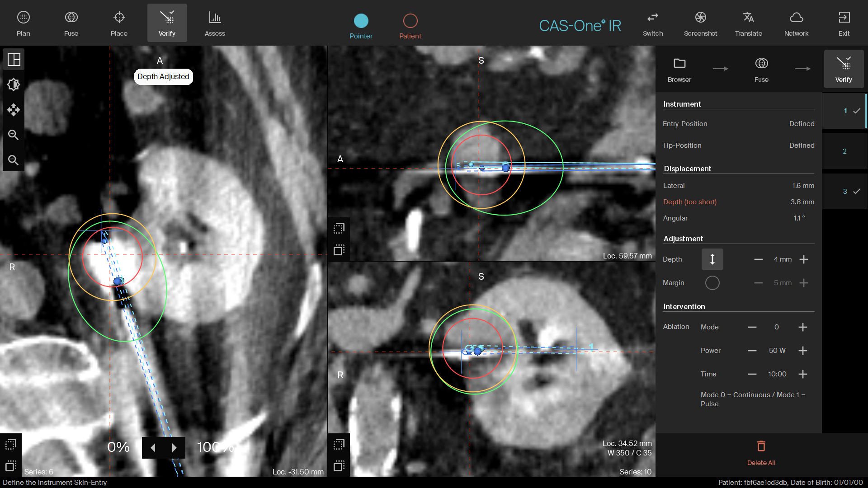The image size is (868, 488).
Task: Click the Switch icon in the top toolbar
Action: tap(653, 23)
